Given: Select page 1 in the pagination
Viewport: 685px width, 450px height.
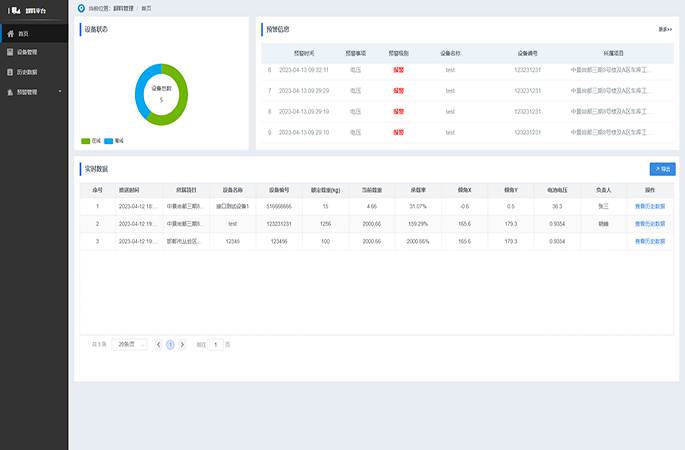Looking at the screenshot, I should click(170, 344).
